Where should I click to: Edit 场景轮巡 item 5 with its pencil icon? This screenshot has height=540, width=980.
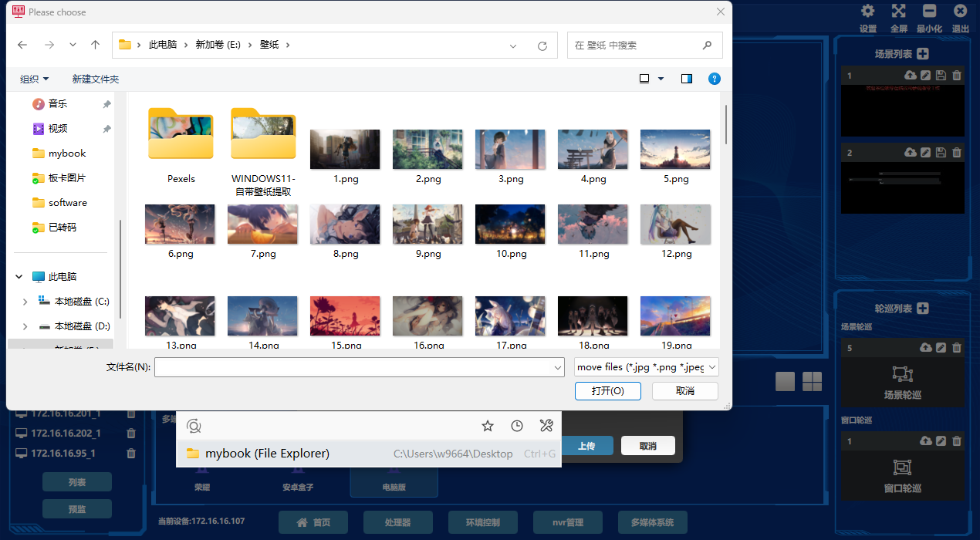[x=941, y=348]
